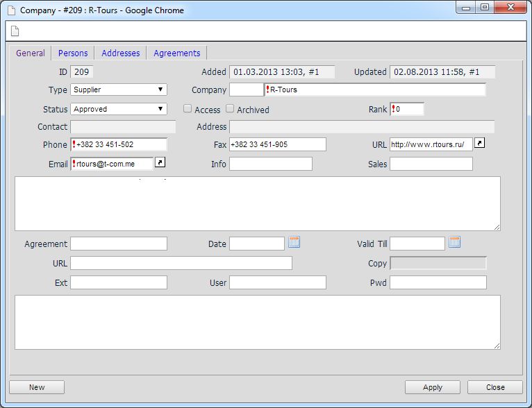Click the Contact read-only field
This screenshot has width=532, height=408.
(x=123, y=127)
